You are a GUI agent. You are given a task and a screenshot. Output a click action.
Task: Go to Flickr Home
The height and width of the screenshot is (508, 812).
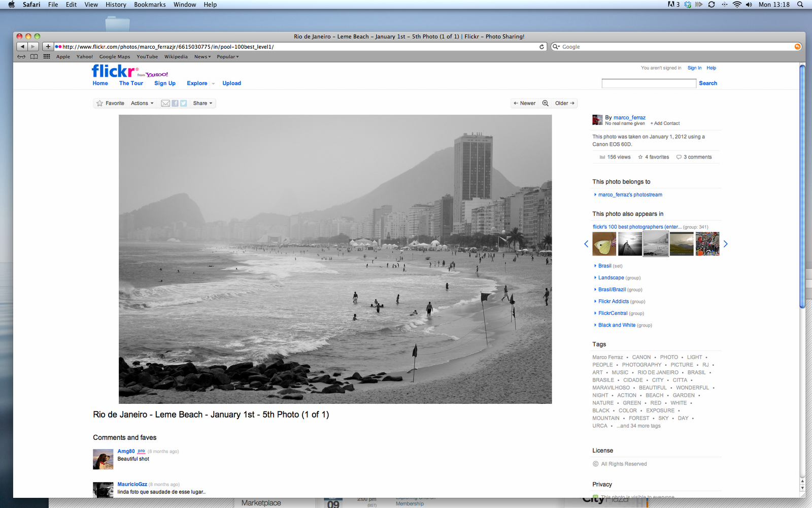click(100, 83)
